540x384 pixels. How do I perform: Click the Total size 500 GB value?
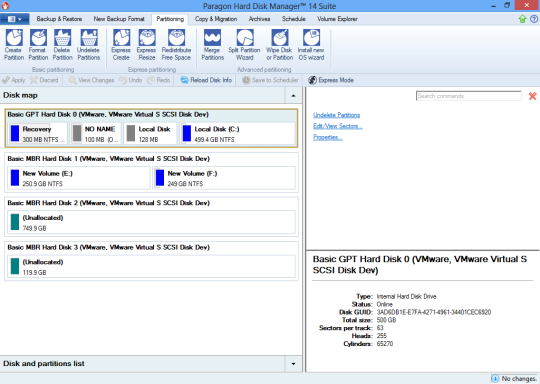click(x=386, y=320)
